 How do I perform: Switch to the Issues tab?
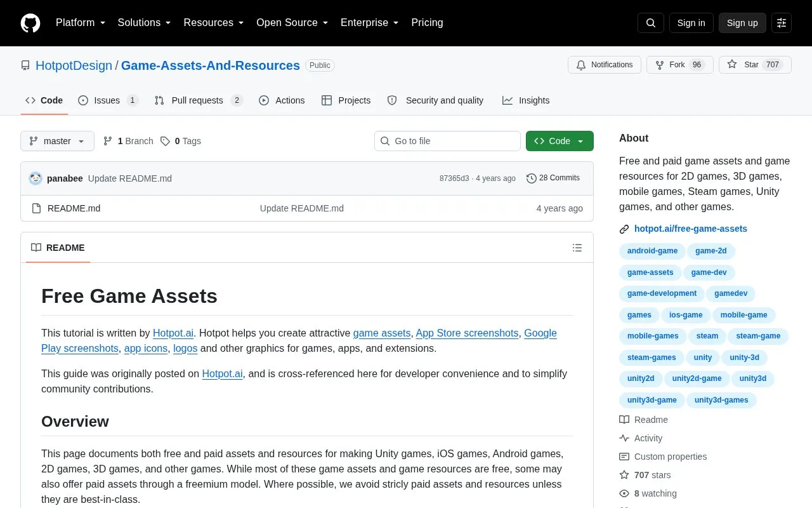click(108, 100)
